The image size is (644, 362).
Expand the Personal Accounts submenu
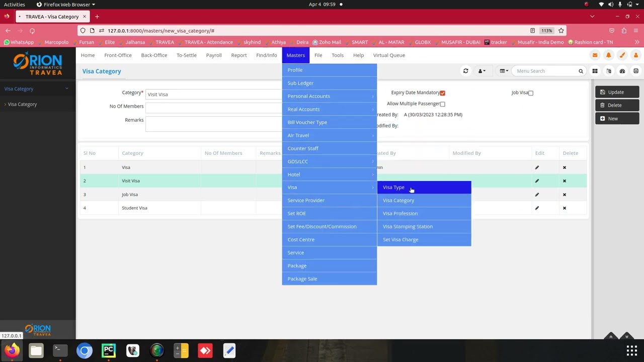(330, 96)
